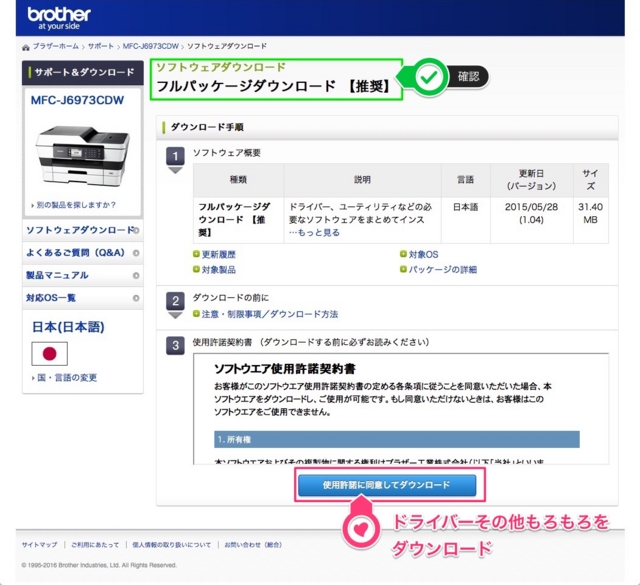This screenshot has width=640, height=585.
Task: Open ブラザーホーム breadcrumb link
Action: (56, 46)
